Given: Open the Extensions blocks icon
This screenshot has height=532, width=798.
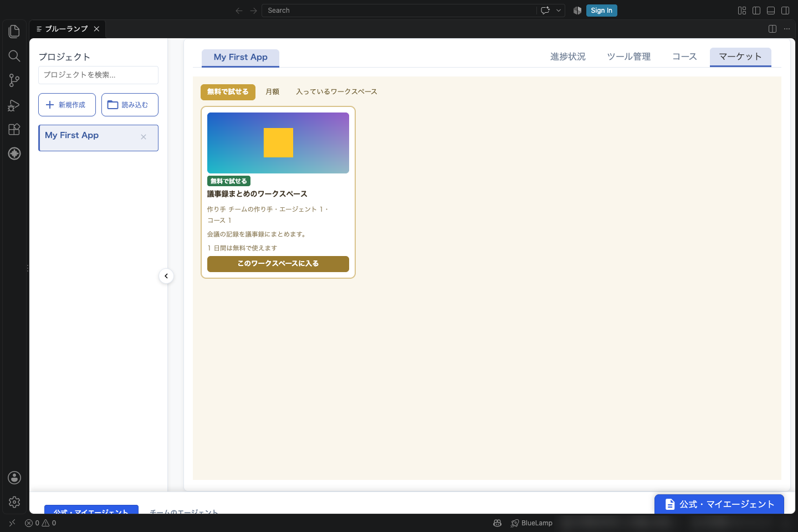Looking at the screenshot, I should click(14, 129).
